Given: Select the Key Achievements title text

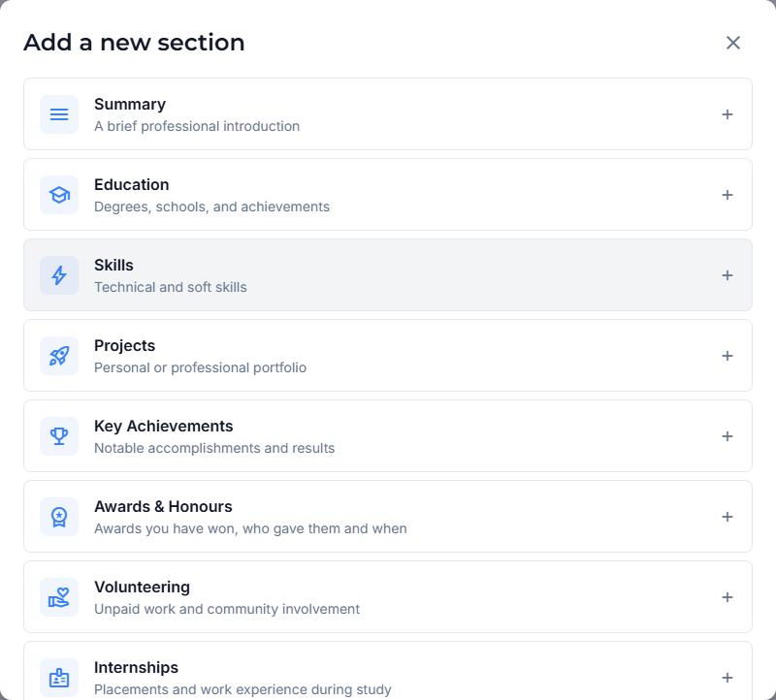Looking at the screenshot, I should coord(164,427).
